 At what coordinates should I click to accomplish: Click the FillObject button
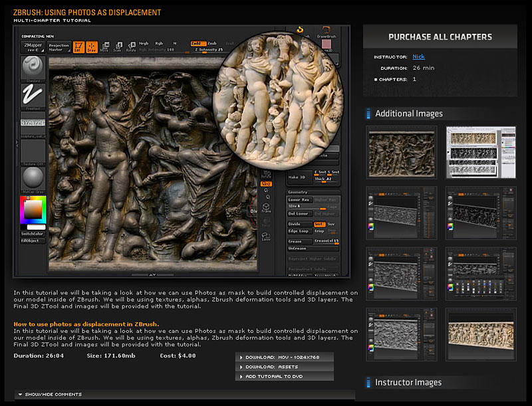tap(33, 241)
